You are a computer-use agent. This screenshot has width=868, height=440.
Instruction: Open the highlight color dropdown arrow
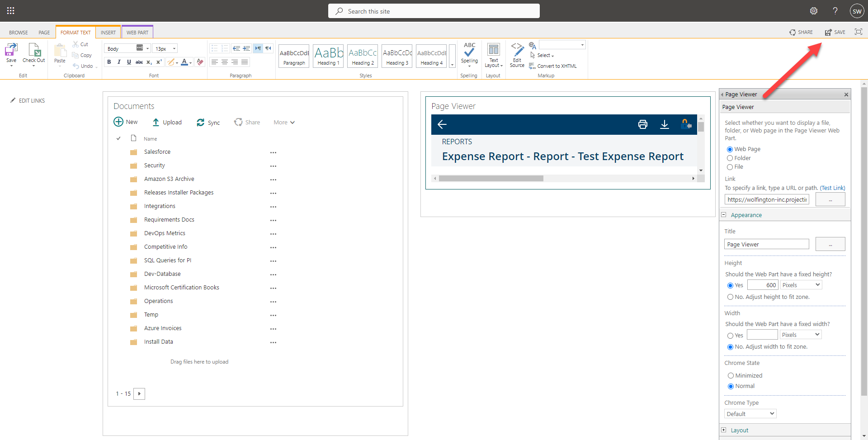pos(177,62)
